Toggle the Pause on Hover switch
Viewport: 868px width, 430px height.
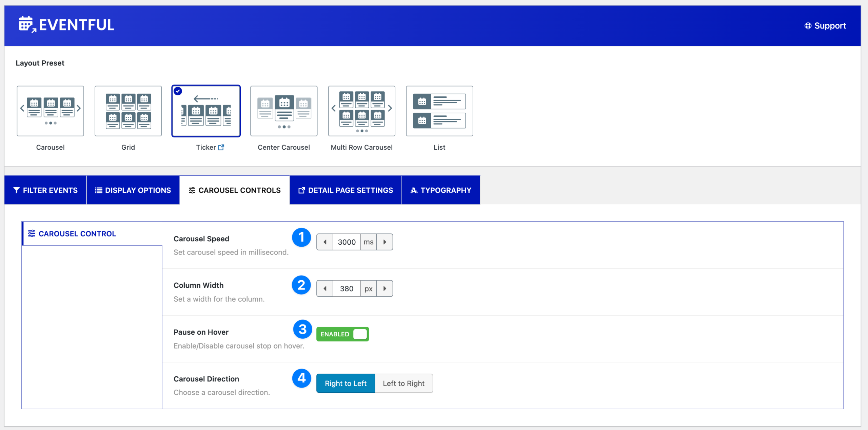[x=342, y=334]
